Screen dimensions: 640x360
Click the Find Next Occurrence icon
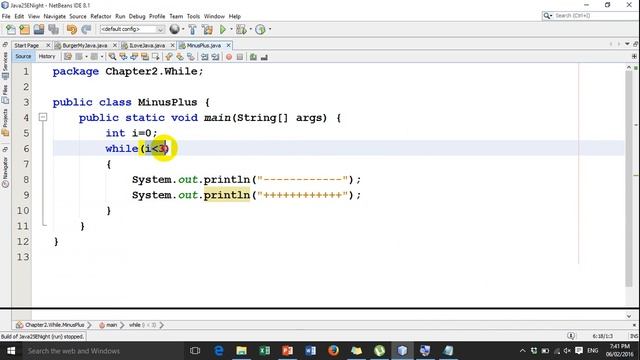pyautogui.click(x=134, y=57)
